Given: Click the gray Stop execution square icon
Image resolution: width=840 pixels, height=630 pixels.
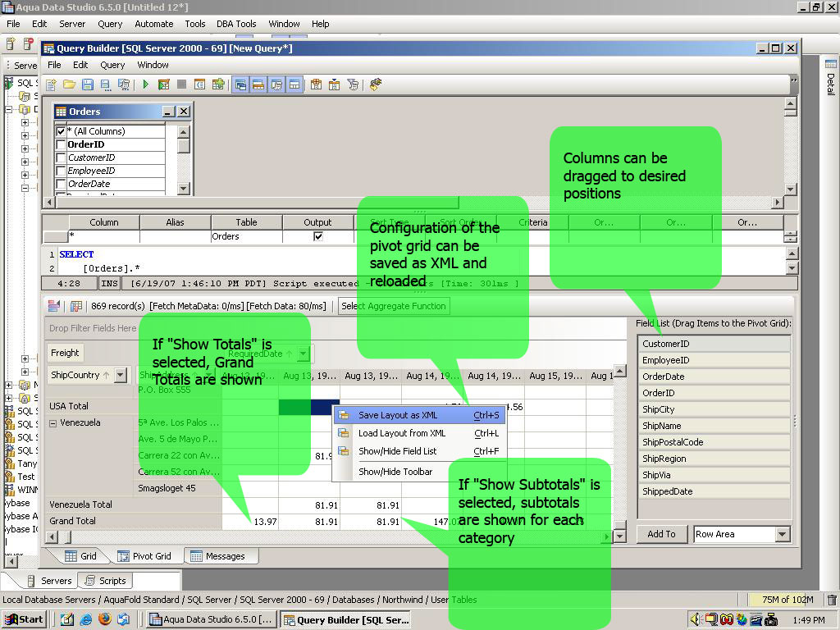Looking at the screenshot, I should click(x=181, y=84).
